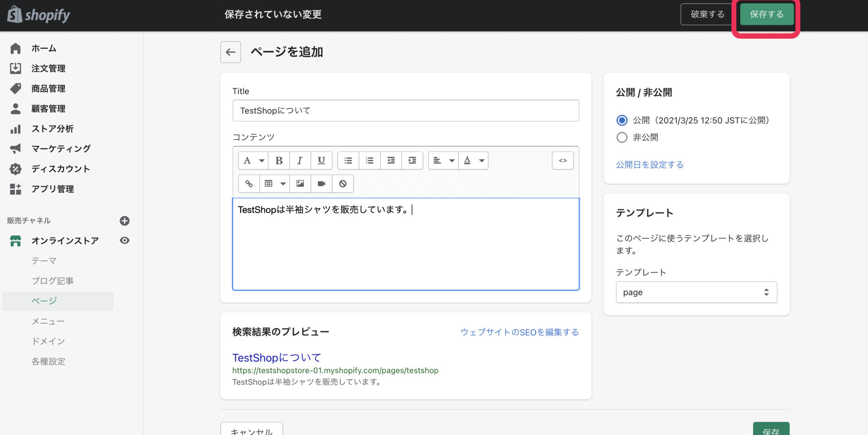Open the text color picker
Viewport: 868px width, 435px height.
click(x=473, y=160)
